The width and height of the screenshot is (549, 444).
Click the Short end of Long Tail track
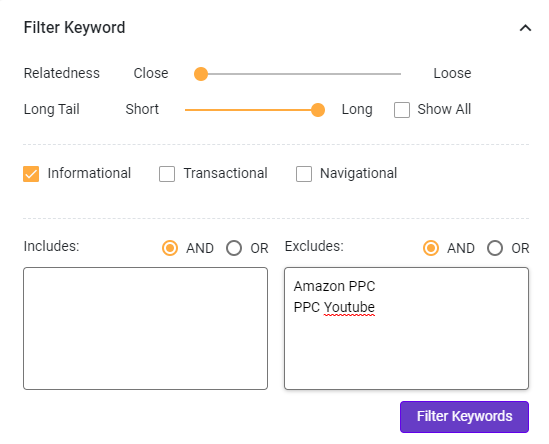(187, 110)
